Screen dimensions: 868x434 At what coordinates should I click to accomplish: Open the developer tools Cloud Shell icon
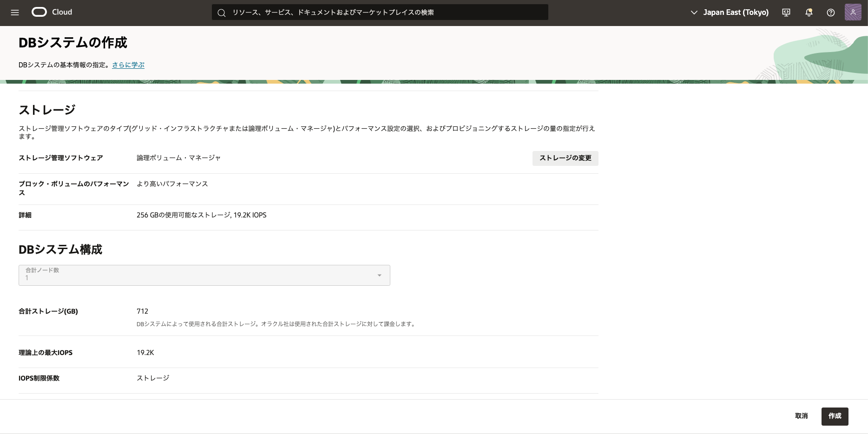786,13
